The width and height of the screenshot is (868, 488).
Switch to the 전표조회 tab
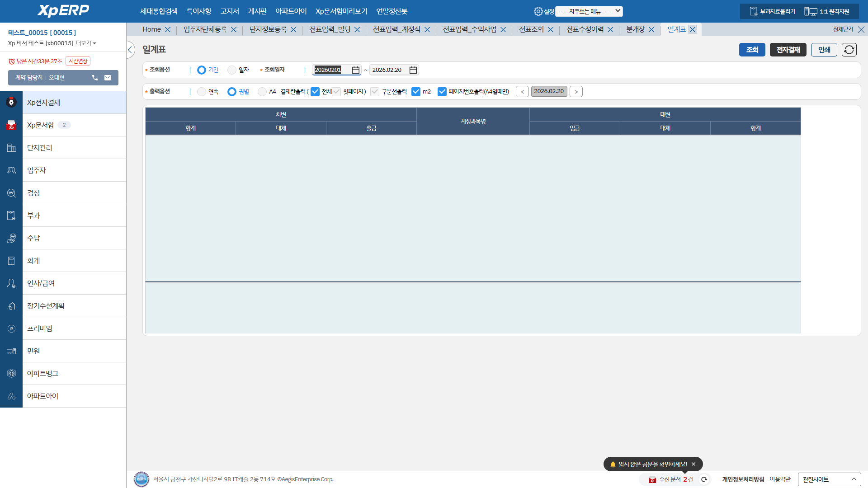[x=531, y=29]
